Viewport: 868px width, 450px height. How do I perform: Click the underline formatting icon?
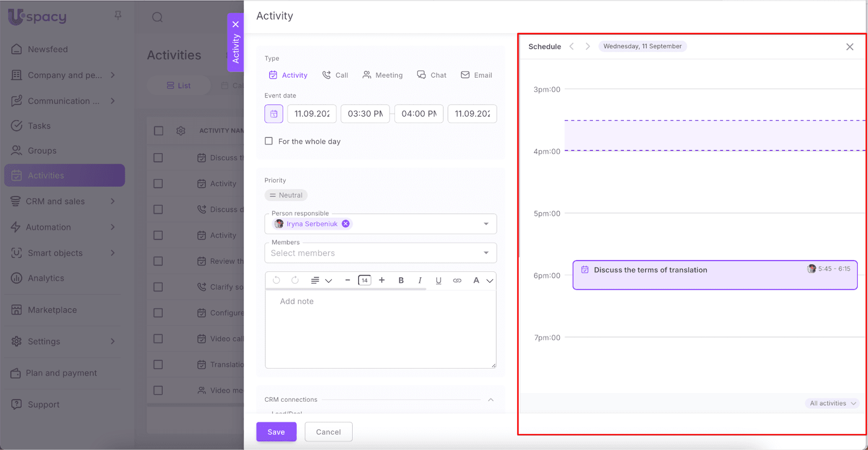438,281
